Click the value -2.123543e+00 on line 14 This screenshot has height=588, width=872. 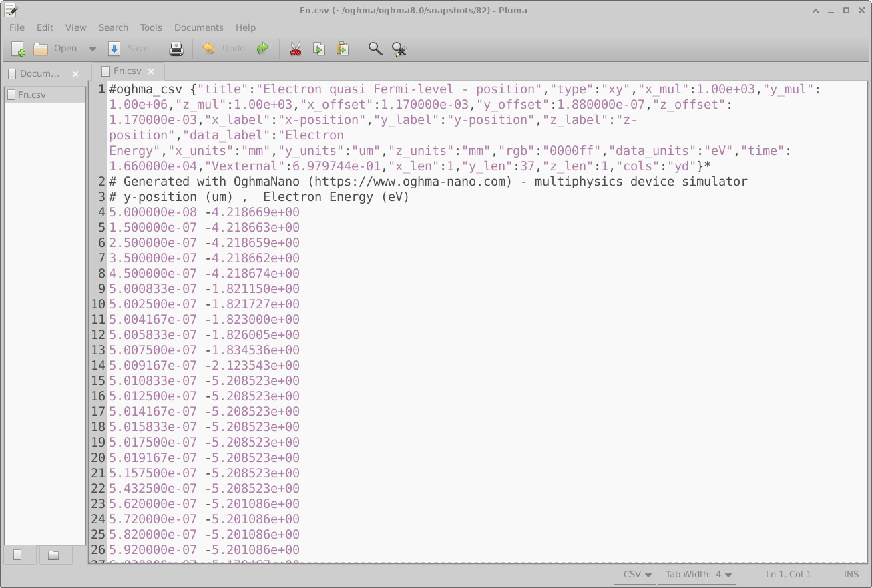252,366
